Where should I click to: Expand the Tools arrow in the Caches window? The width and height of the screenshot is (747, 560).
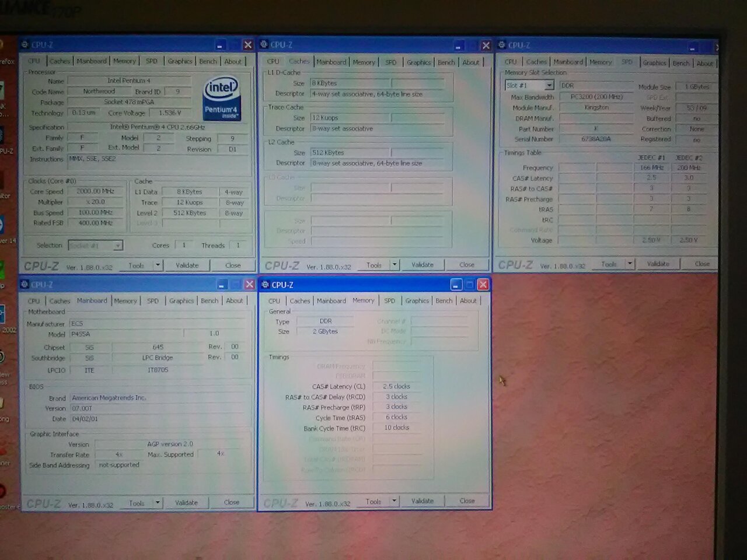(395, 265)
